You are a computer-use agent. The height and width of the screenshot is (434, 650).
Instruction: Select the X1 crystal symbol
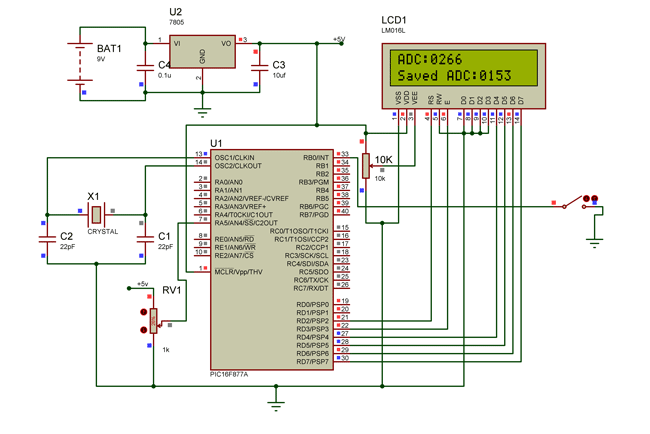96,215
